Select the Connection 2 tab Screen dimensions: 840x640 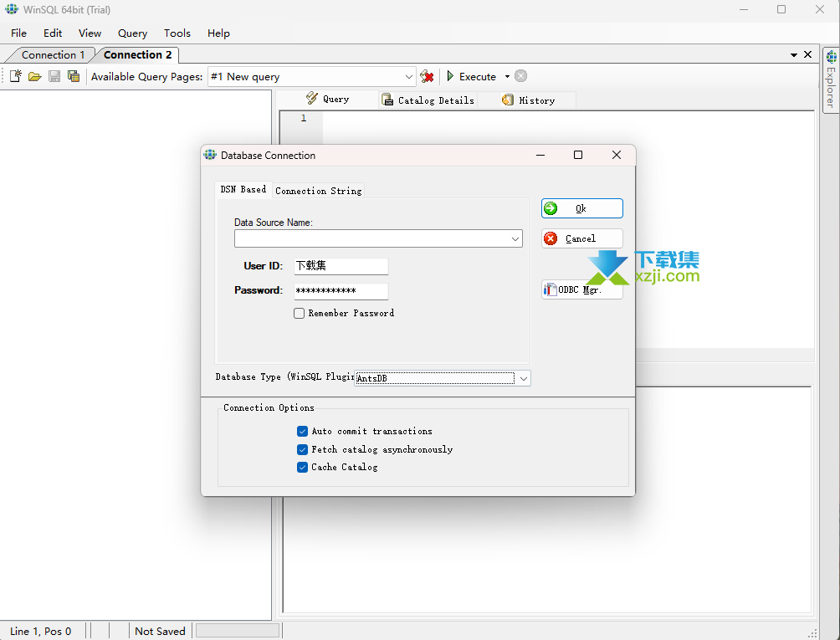pyautogui.click(x=137, y=55)
